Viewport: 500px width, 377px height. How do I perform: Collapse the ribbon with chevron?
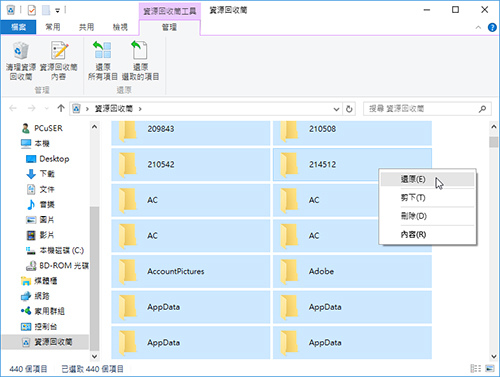tap(478, 27)
